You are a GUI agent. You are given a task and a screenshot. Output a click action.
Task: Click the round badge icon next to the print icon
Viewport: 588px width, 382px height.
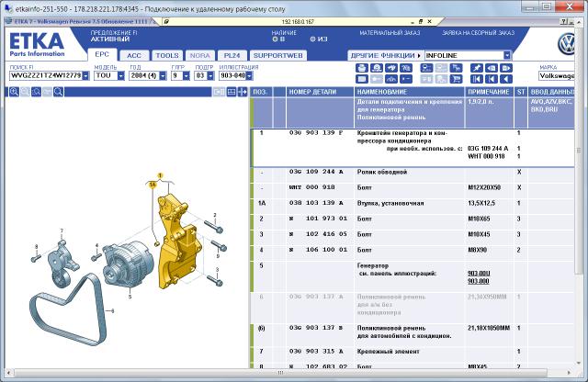(377, 68)
